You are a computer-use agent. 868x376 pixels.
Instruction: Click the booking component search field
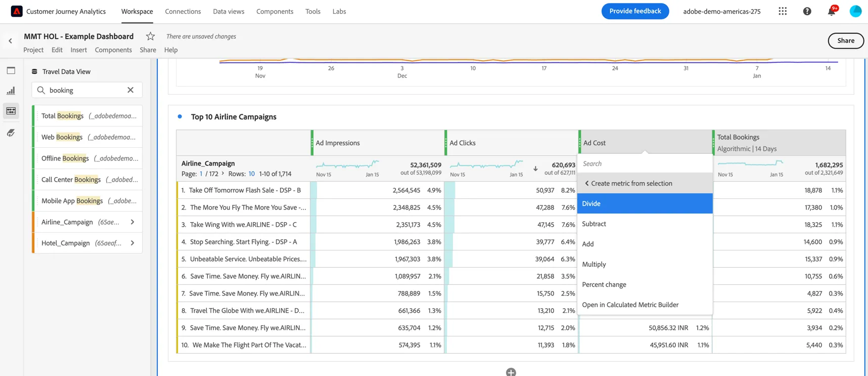[86, 90]
